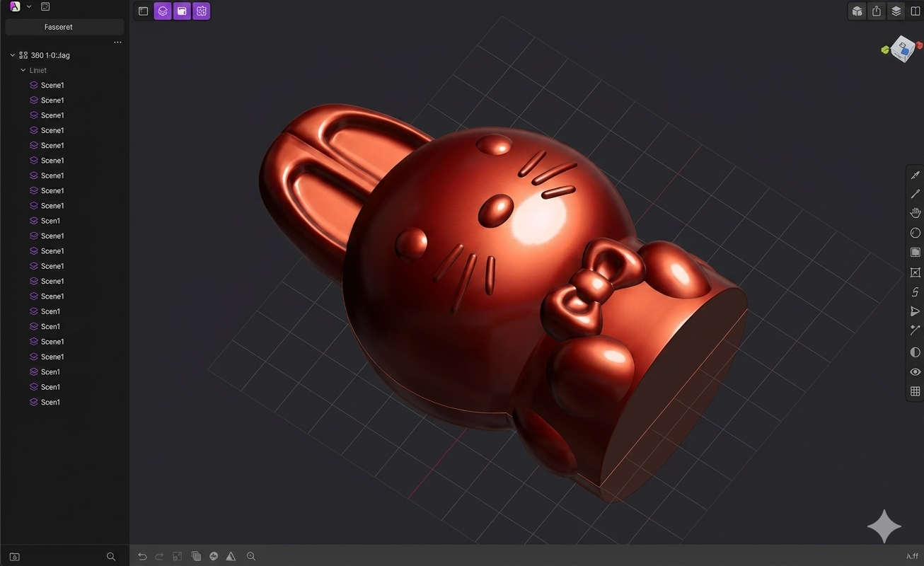Toggle the split-view panel icon
The image size is (924, 566).
[916, 11]
